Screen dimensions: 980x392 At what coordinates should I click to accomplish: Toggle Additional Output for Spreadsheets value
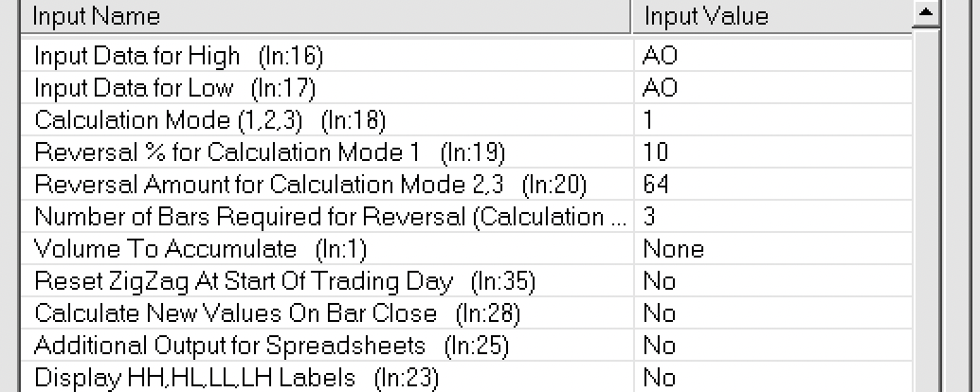659,346
